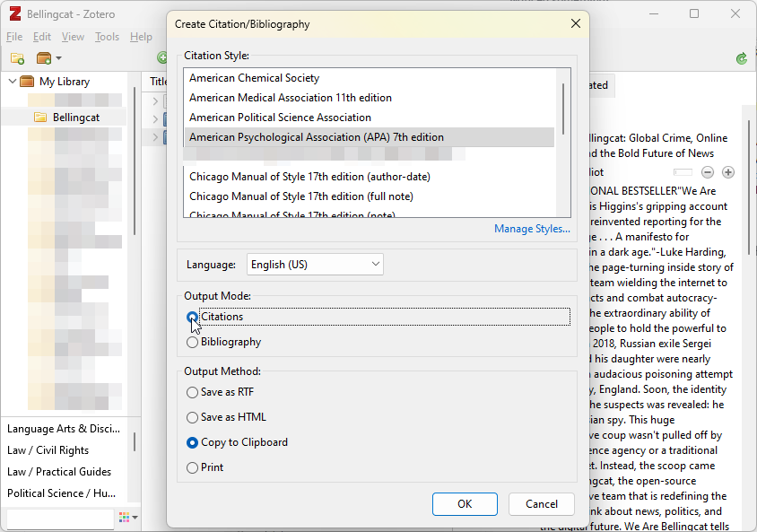Click the abstract size slider bar

coord(683,172)
